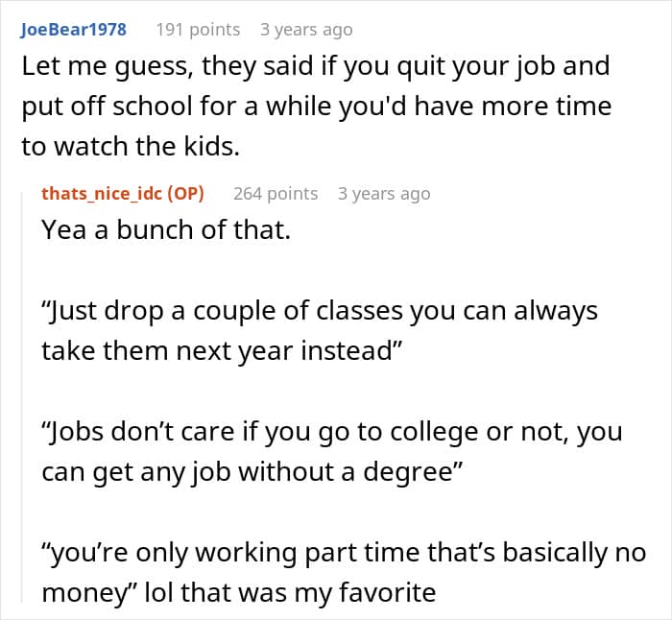The height and width of the screenshot is (620, 672).
Task: Open JoeBear1978's user profile link
Action: coord(73,30)
